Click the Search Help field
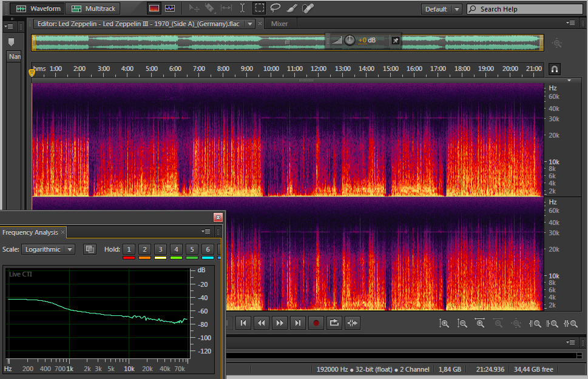This screenshot has width=588, height=379. pos(525,9)
